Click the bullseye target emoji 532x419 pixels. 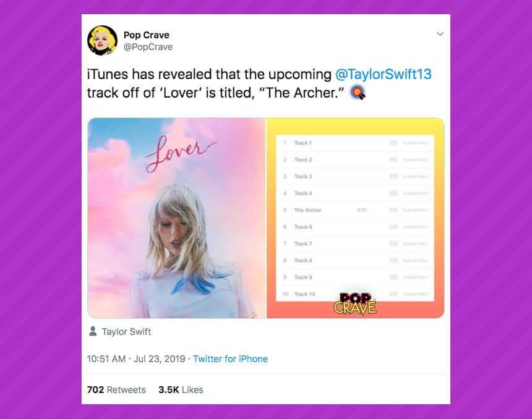coord(358,93)
